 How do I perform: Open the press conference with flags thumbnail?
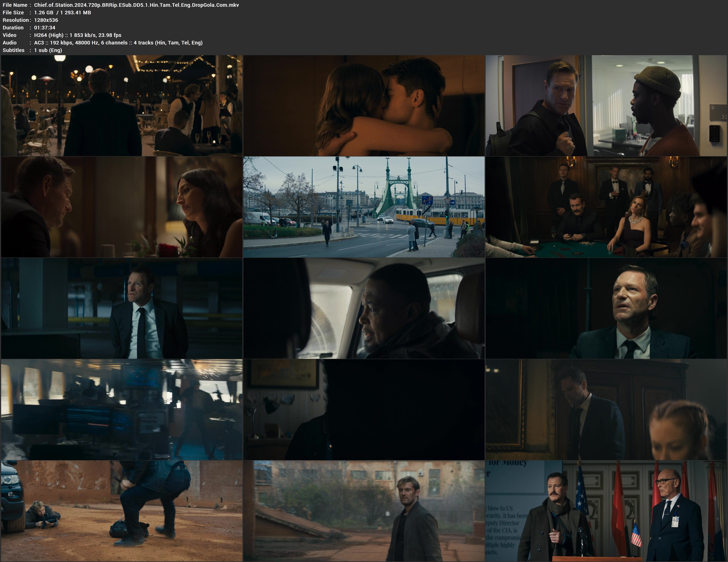(606, 511)
